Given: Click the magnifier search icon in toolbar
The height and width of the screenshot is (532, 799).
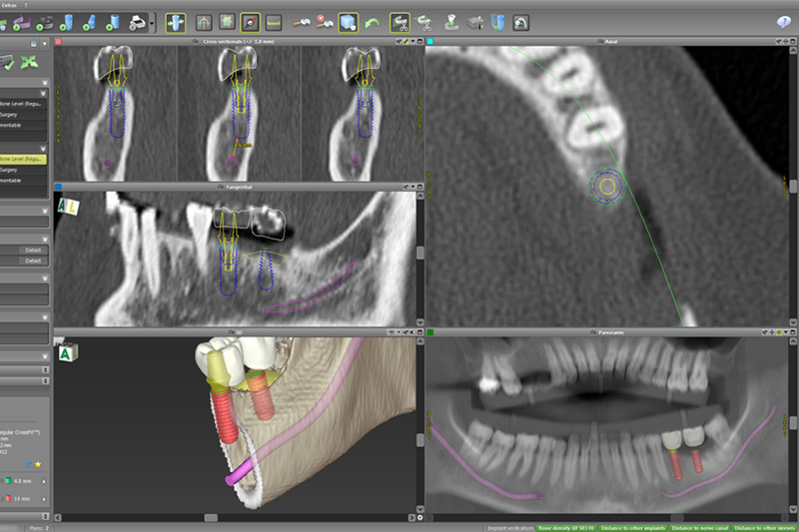Looking at the screenshot, I should point(520,23).
